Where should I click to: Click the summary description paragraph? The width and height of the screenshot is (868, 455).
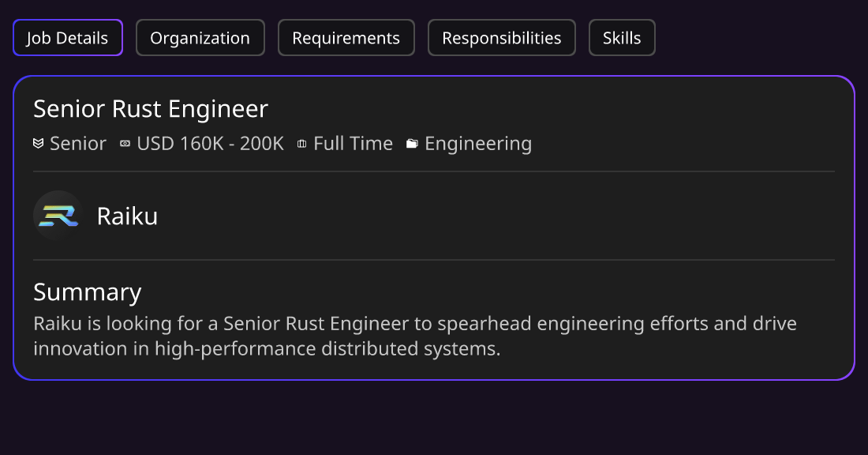[x=415, y=336]
